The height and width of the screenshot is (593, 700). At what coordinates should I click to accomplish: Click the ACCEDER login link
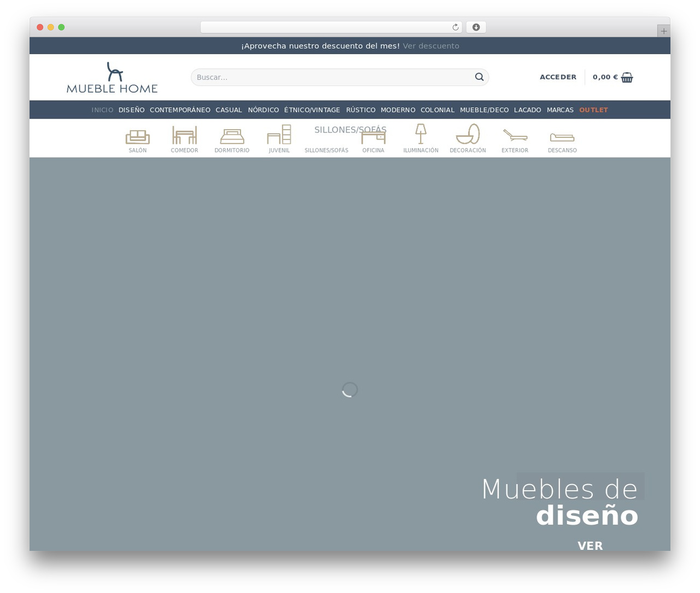[x=558, y=77]
